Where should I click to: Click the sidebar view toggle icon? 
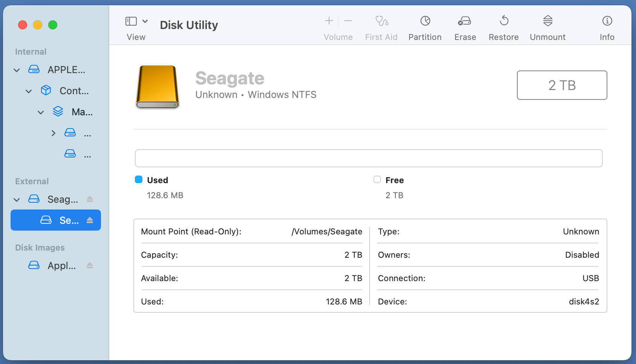(x=130, y=21)
